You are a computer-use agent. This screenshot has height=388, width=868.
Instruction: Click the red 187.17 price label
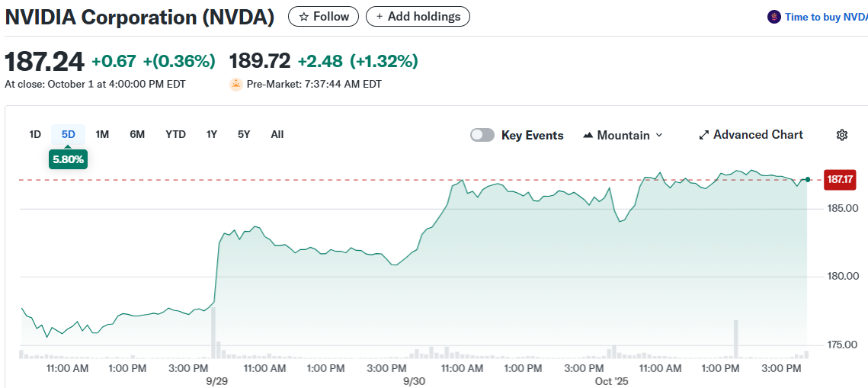840,180
